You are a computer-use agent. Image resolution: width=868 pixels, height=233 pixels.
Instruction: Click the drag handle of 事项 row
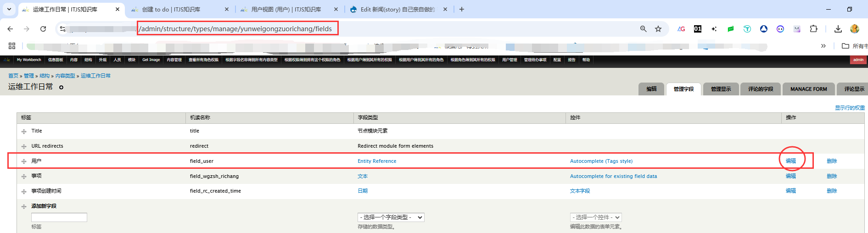point(24,177)
